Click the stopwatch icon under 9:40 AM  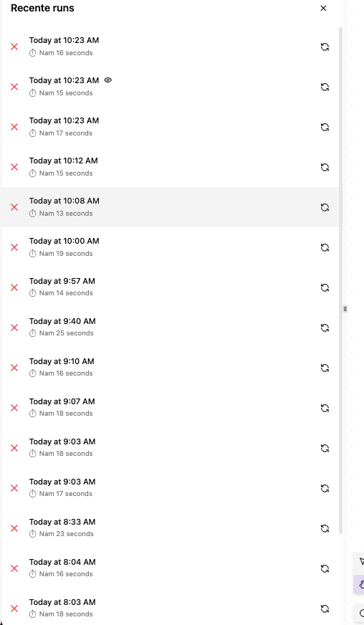pyautogui.click(x=33, y=333)
